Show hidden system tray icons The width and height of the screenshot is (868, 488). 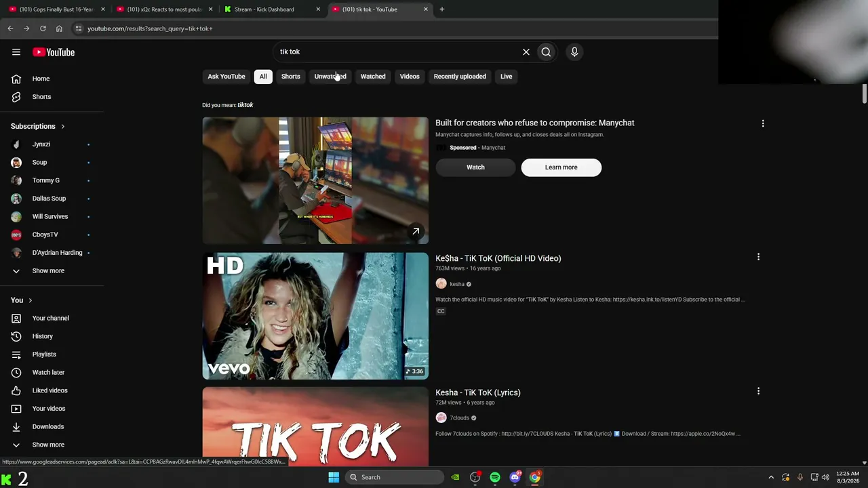[x=771, y=477]
